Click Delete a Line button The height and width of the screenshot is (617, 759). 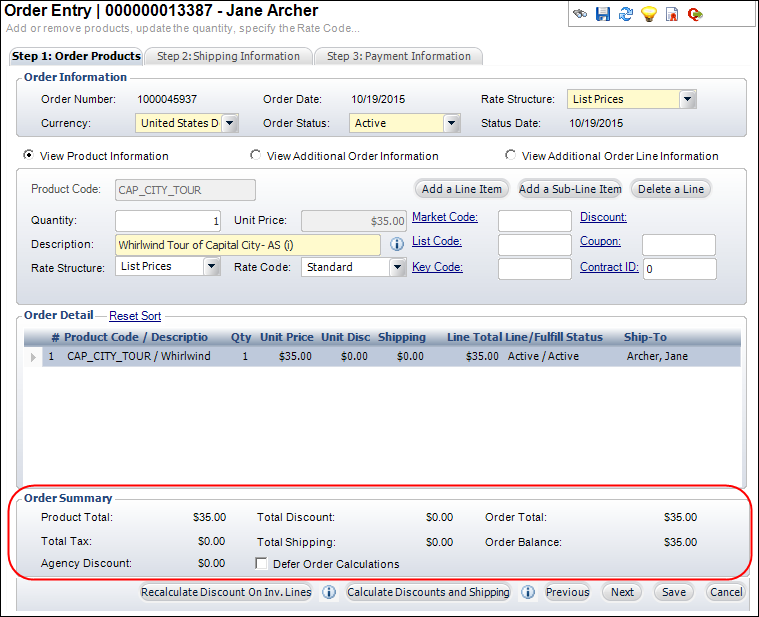[x=671, y=189]
